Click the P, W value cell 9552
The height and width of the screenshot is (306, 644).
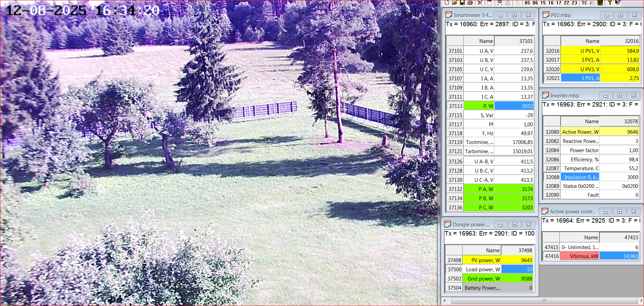514,106
